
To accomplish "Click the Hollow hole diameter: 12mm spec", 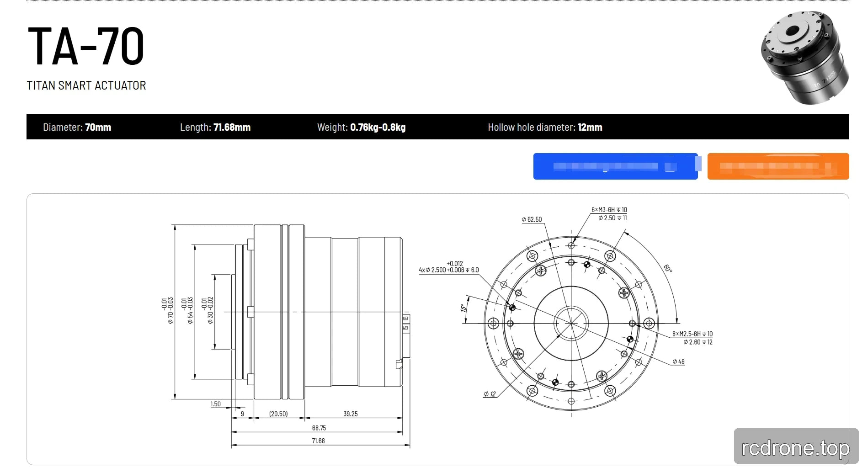I will click(x=545, y=127).
